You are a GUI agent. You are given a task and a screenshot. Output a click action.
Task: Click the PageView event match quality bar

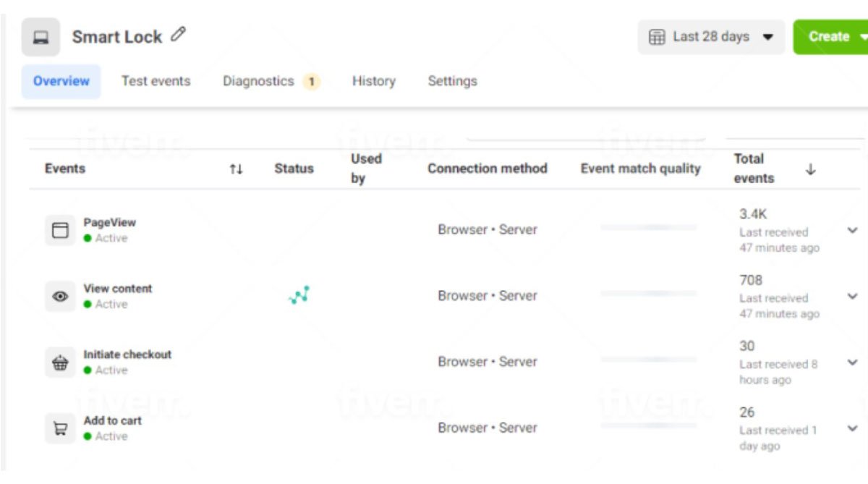click(x=648, y=228)
